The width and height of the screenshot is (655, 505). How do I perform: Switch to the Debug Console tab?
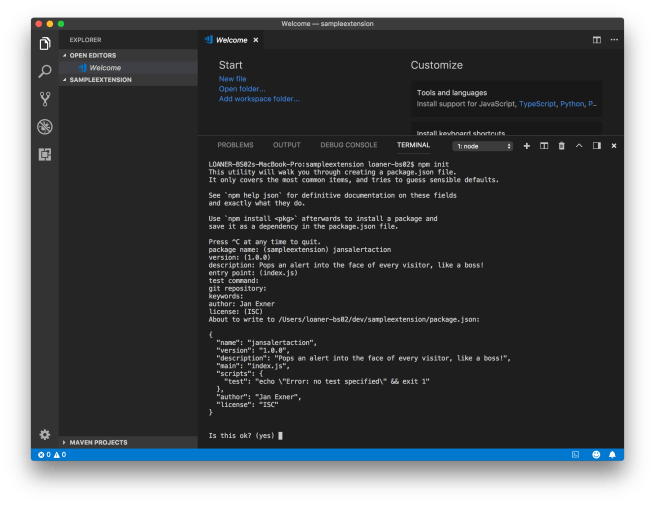348,145
